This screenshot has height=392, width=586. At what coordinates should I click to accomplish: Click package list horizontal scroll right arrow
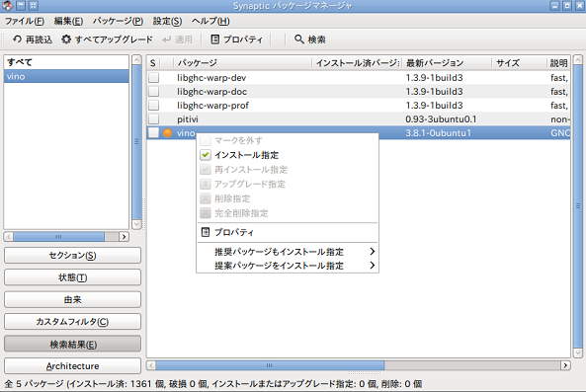(x=565, y=365)
